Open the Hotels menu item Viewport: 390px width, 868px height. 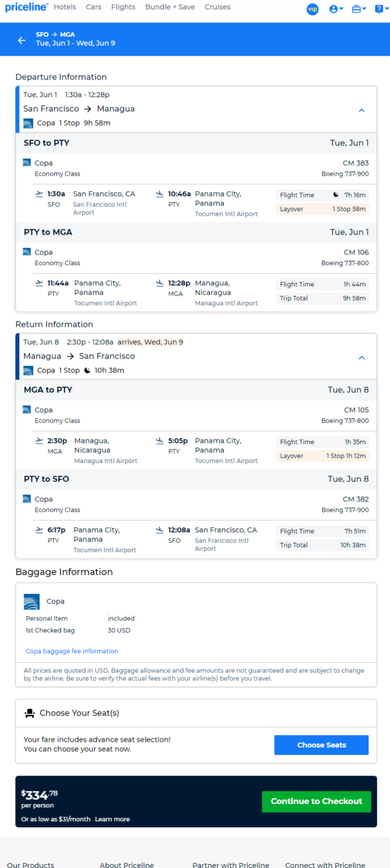pyautogui.click(x=65, y=8)
